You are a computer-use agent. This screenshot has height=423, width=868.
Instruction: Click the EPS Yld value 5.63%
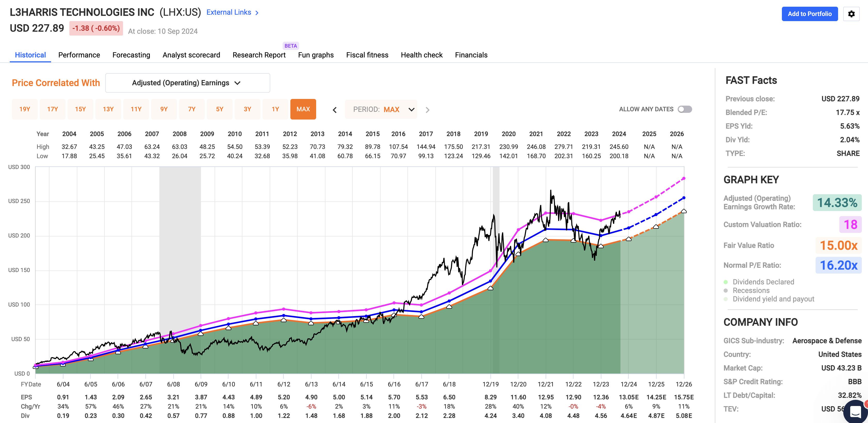pyautogui.click(x=849, y=126)
